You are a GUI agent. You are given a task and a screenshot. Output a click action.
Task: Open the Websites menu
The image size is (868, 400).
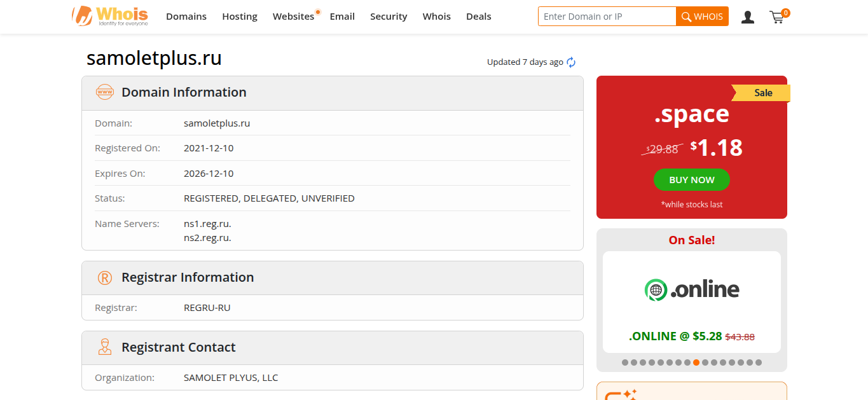click(x=294, y=17)
